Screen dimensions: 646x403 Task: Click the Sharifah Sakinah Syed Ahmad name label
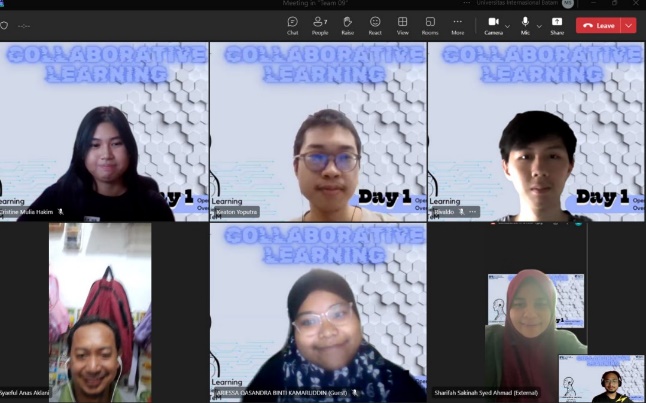click(486, 393)
